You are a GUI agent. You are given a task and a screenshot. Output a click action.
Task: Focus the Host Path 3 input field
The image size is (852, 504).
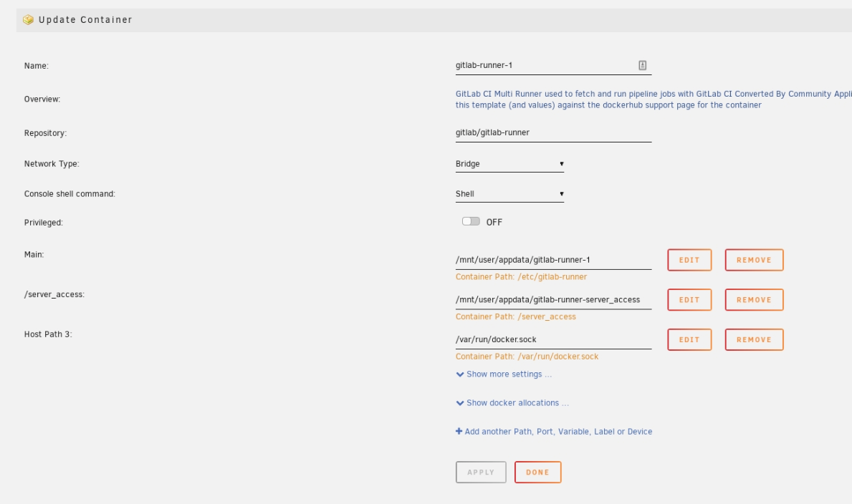click(x=553, y=340)
